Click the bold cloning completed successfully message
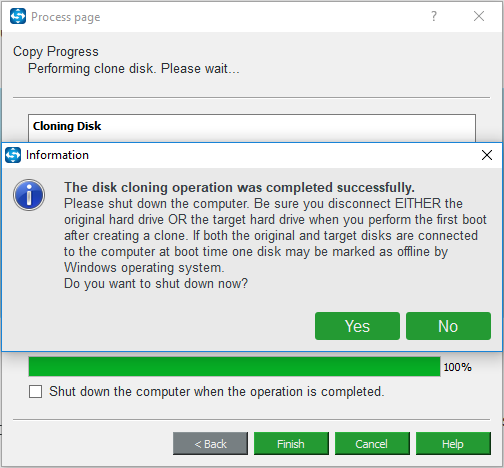 (x=239, y=187)
